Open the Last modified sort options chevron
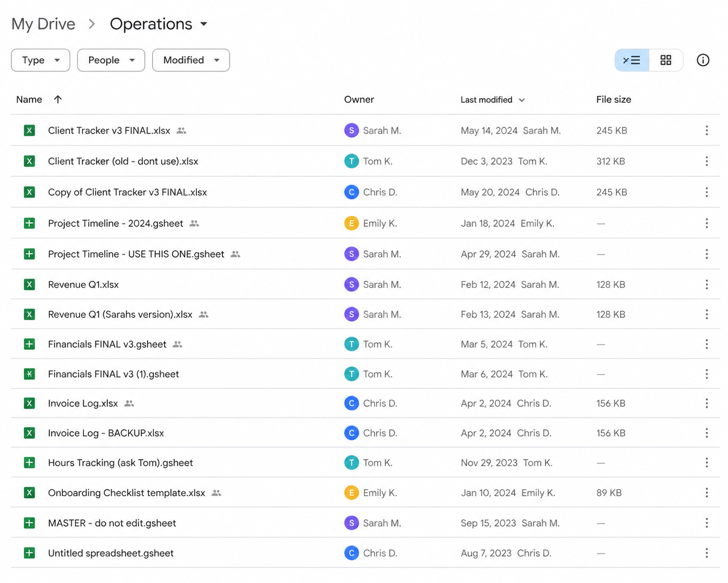This screenshot has width=728, height=583. pyautogui.click(x=522, y=100)
